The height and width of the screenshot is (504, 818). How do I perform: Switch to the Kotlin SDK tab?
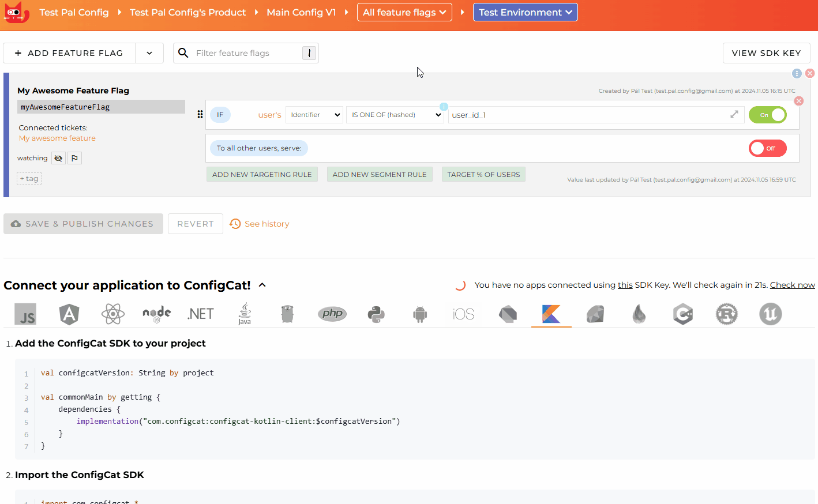tap(551, 314)
